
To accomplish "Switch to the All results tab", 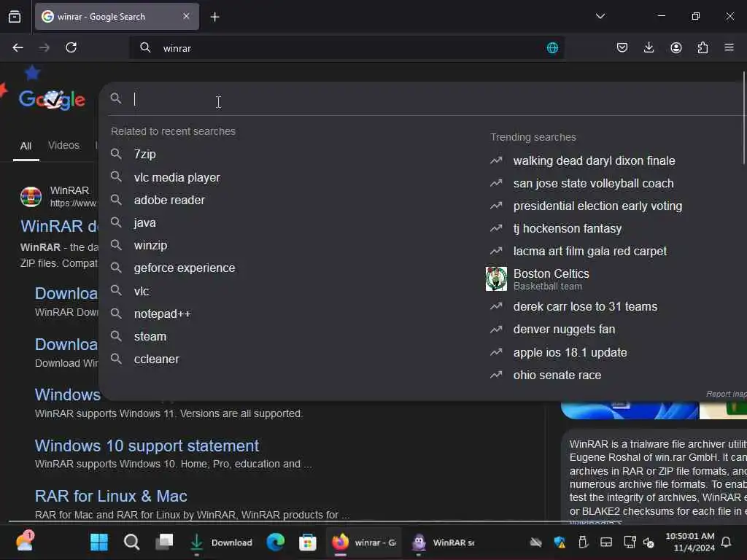I will click(26, 146).
